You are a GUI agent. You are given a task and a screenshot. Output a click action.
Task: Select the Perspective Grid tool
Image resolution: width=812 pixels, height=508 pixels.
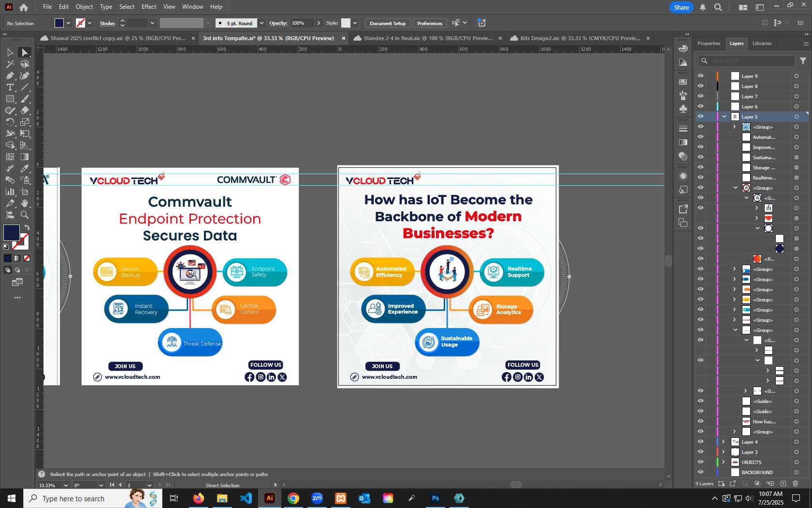(x=25, y=145)
